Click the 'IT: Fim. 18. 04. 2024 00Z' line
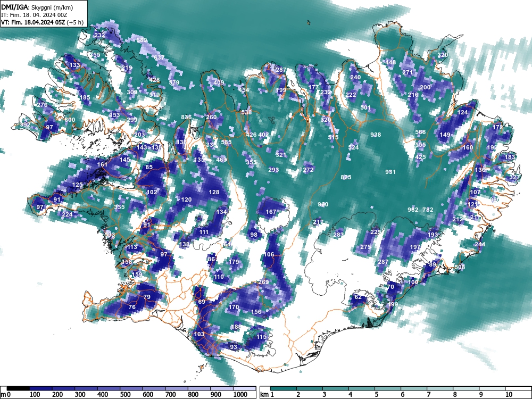Screen dimensions: 532x399 click(34, 15)
